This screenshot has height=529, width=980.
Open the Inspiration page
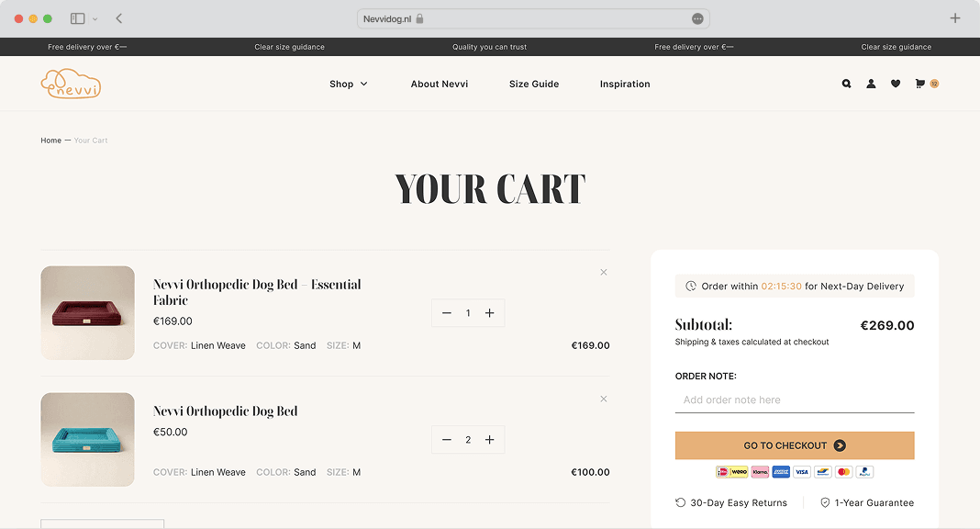pos(625,84)
